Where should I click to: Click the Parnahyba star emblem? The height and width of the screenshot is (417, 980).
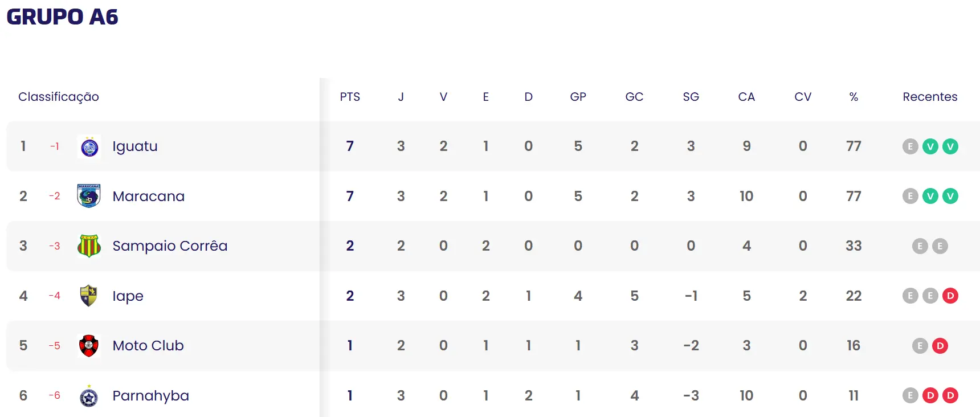[x=89, y=396]
